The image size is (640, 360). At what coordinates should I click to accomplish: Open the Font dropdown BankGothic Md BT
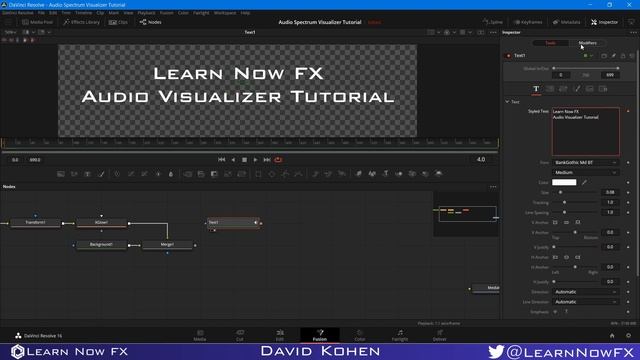coord(586,162)
